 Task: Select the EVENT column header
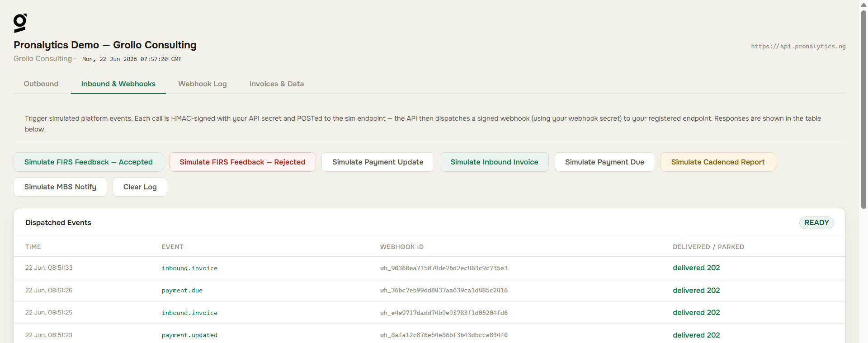point(173,247)
